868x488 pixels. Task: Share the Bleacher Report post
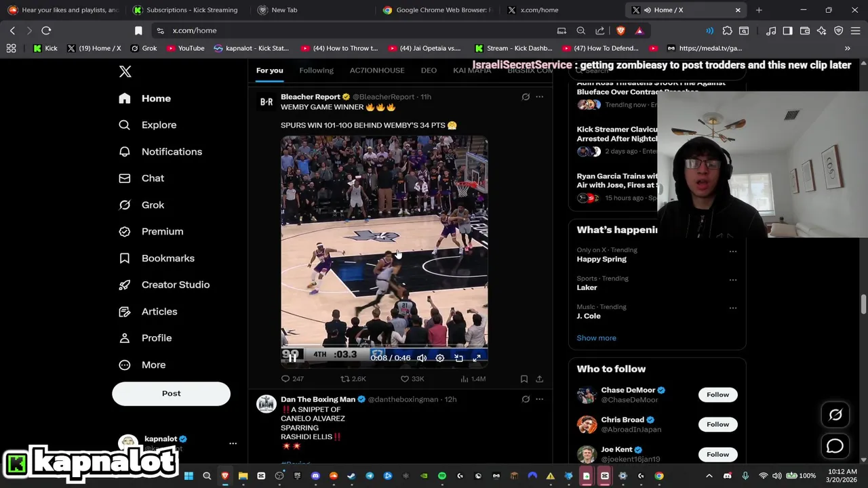click(x=539, y=379)
